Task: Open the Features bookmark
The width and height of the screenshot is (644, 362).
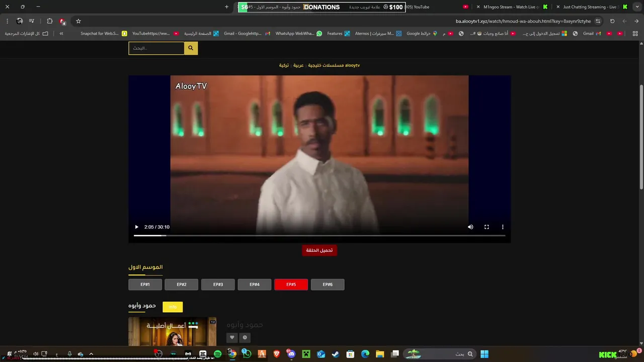Action: coord(338,34)
